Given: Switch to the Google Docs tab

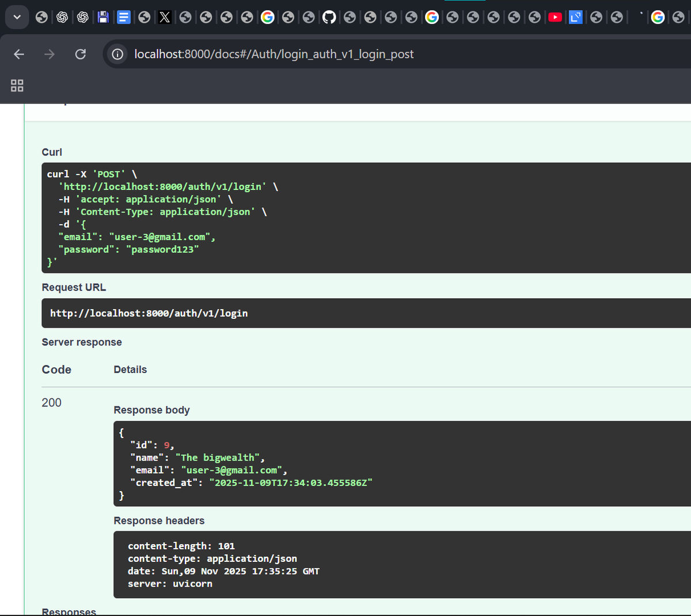Looking at the screenshot, I should pyautogui.click(x=124, y=17).
